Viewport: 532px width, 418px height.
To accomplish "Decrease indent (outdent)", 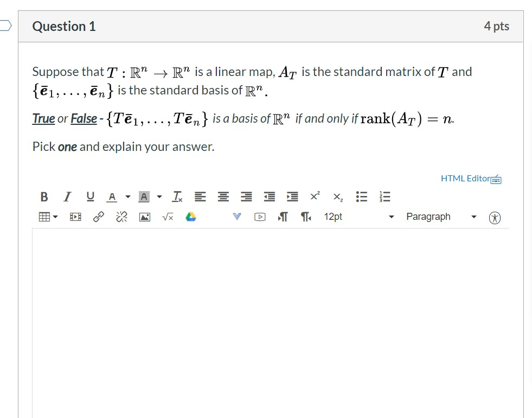I will pos(270,197).
